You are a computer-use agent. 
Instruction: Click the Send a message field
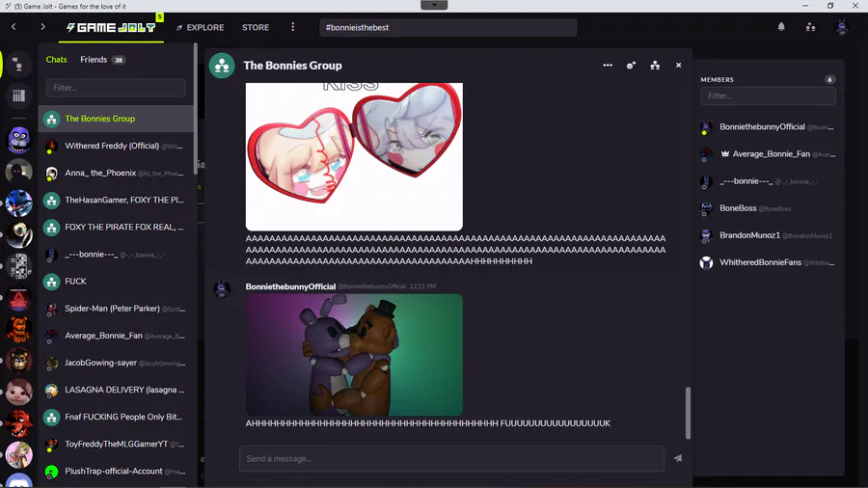pyautogui.click(x=451, y=458)
